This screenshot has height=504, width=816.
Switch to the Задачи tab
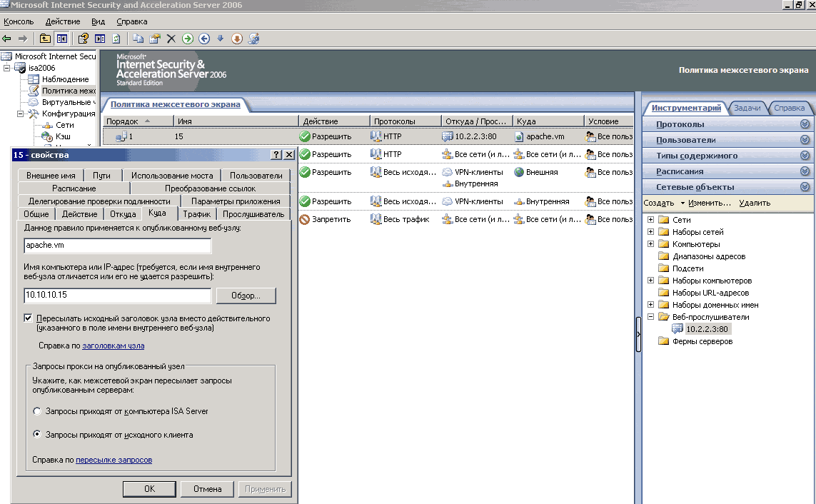click(747, 108)
